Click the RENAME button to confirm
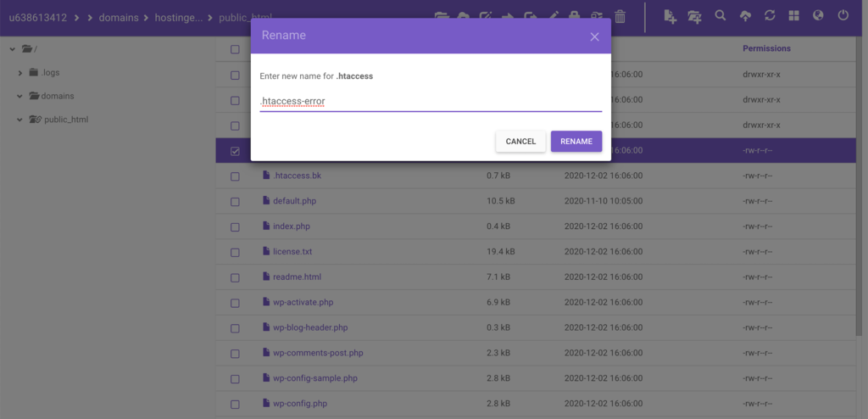868x419 pixels. click(576, 142)
